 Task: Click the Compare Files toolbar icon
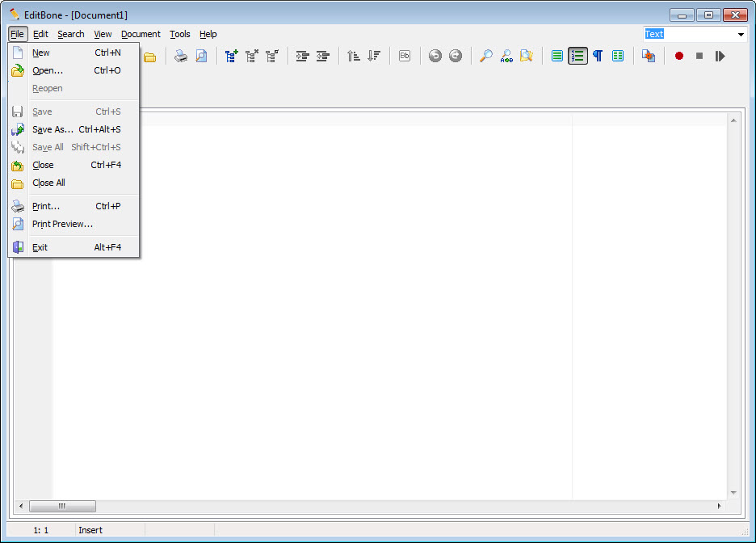[x=649, y=56]
